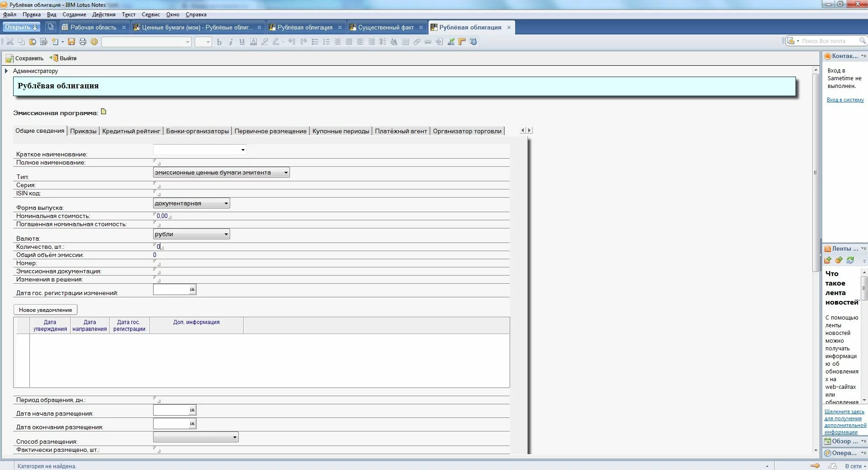Image resolution: width=868 pixels, height=470 pixels.
Task: Click the scissors cut icon
Action: click(10, 42)
